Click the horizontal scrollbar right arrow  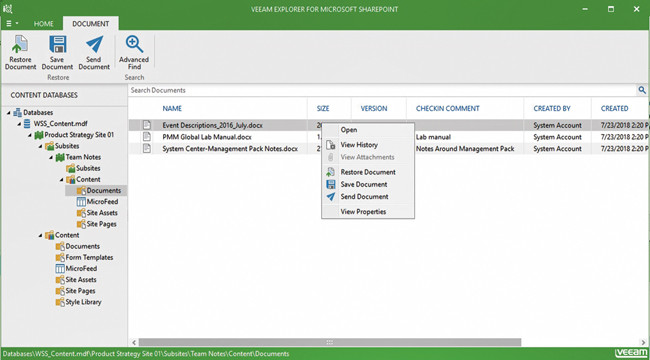(643, 343)
